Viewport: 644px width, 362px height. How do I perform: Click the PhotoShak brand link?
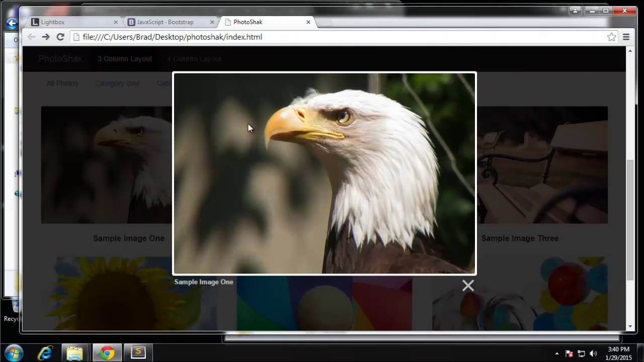pyautogui.click(x=60, y=59)
